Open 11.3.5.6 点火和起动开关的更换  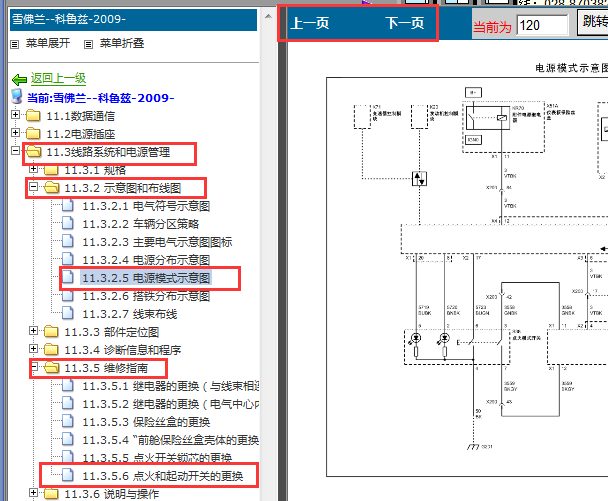pos(162,475)
